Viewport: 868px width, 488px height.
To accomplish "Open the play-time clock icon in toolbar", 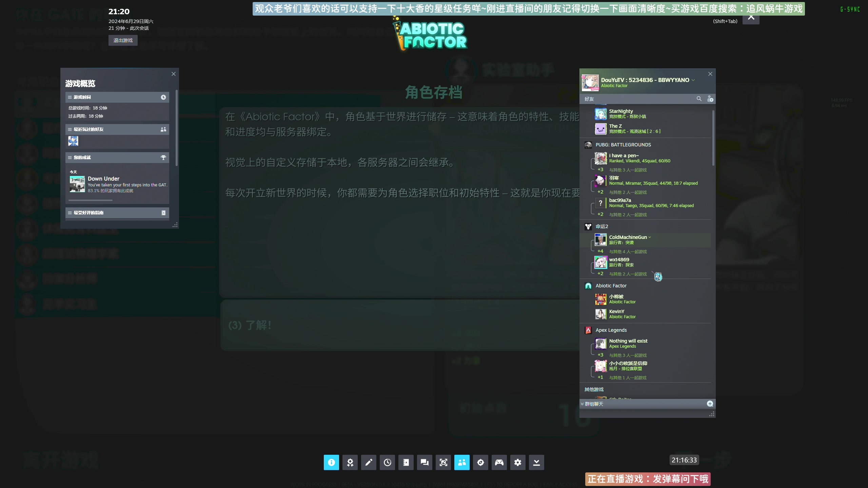I will [387, 462].
